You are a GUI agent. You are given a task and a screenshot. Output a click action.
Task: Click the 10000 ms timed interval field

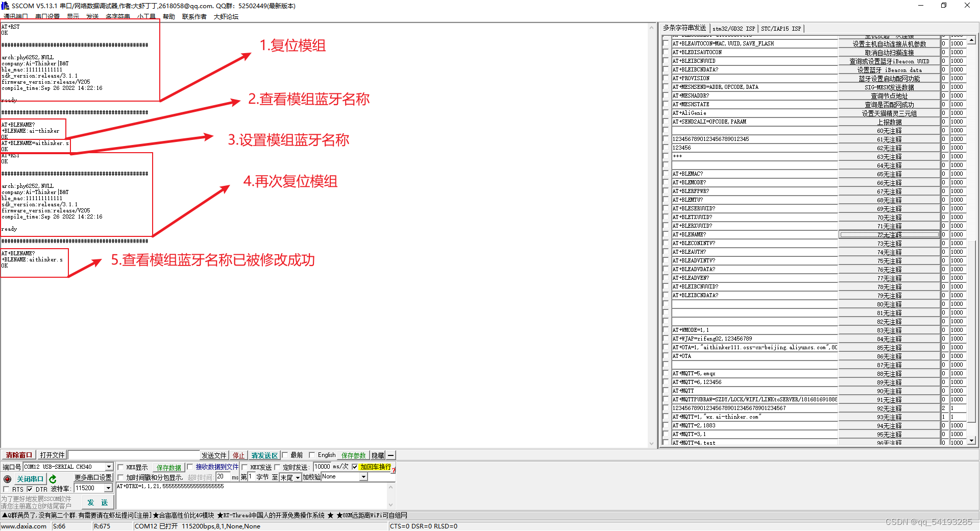pyautogui.click(x=322, y=467)
